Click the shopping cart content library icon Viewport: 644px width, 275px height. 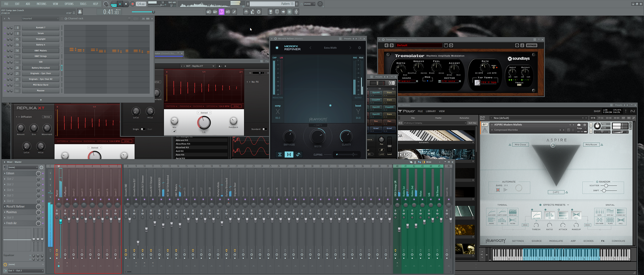coord(290,12)
